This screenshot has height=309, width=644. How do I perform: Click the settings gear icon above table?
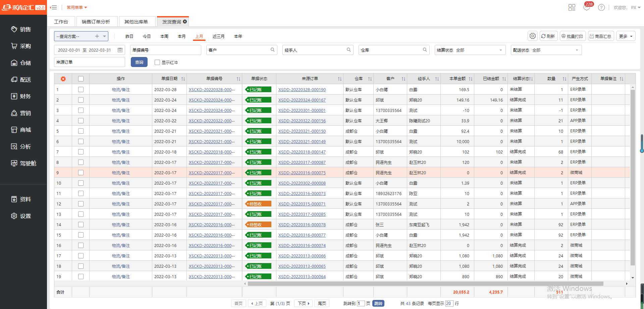pos(532,36)
